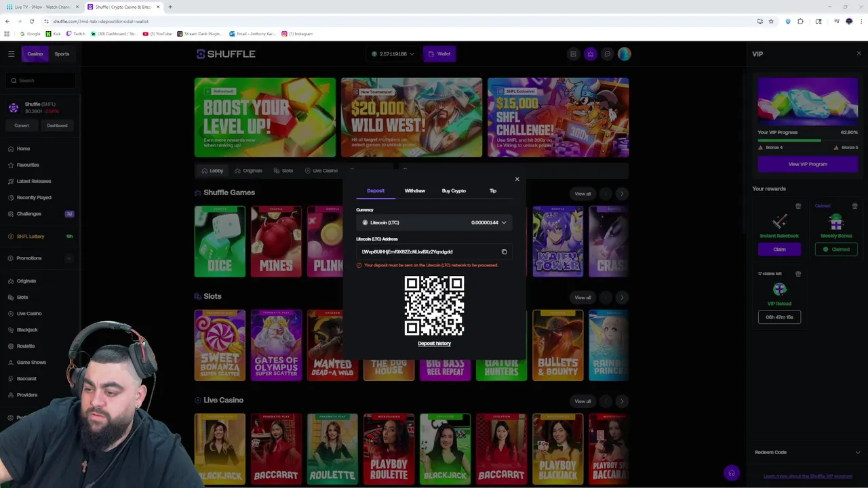Click the gift icon on VIP Reload card
Screen dimensions: 868x488
pos(798,274)
